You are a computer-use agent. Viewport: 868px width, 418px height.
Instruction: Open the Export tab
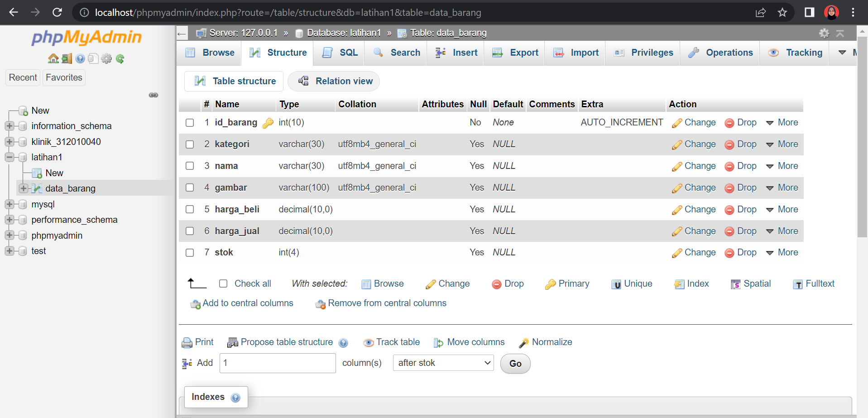click(x=514, y=53)
